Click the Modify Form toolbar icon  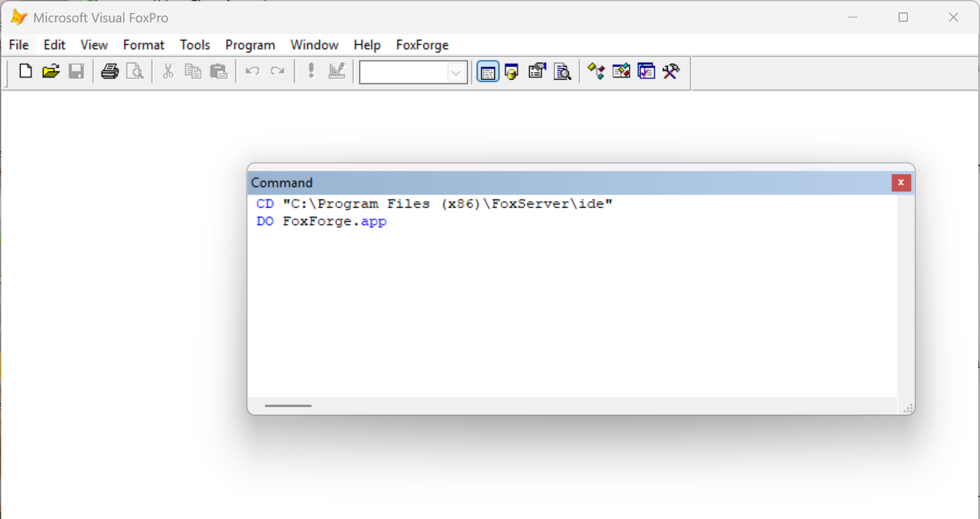point(337,71)
